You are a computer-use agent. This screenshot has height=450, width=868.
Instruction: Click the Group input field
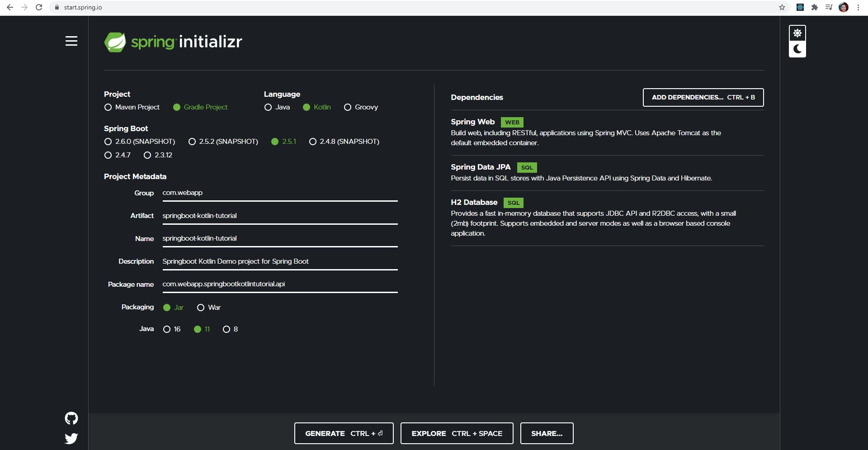(280, 193)
